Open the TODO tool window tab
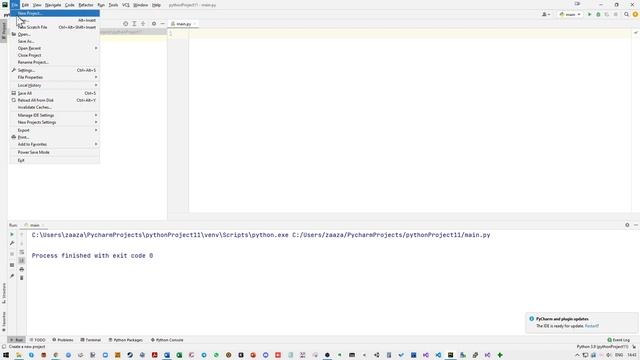640x360 pixels. pyautogui.click(x=38, y=340)
